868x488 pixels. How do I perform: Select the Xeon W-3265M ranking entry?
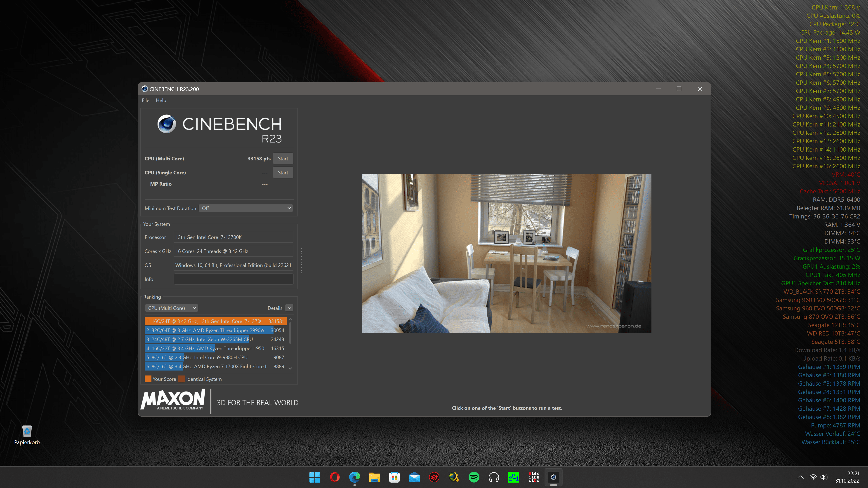(216, 340)
